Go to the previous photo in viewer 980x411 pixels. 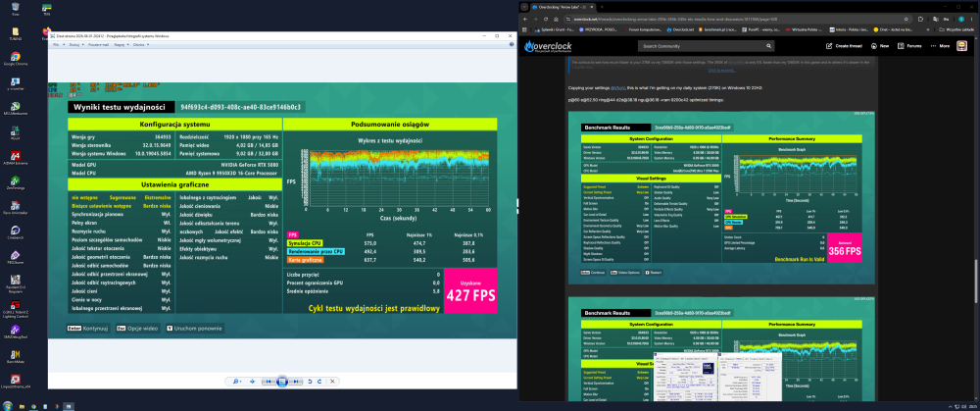point(269,382)
